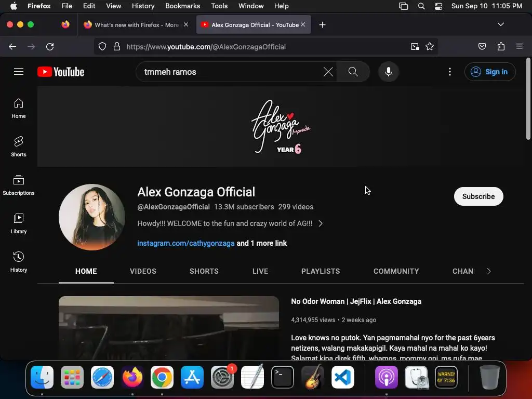
Task: Switch to the LIVE channel tab
Action: [260, 271]
